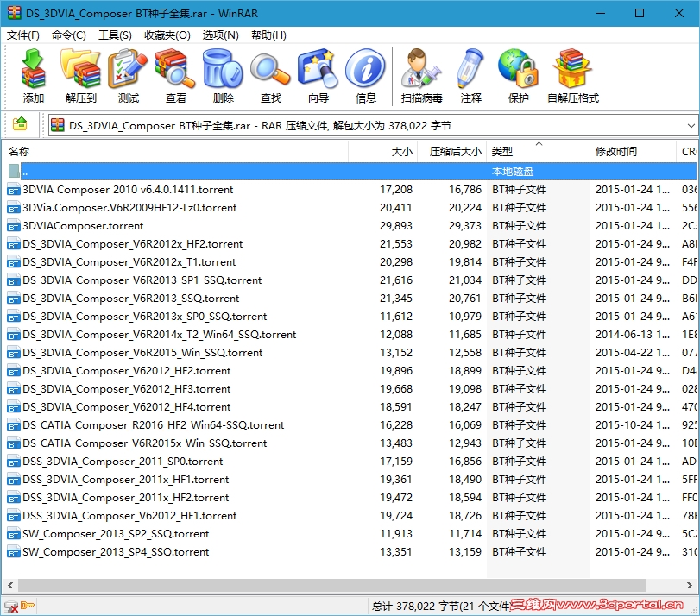Viewport: 700px width, 616px height.
Task: Select DS_3DVIA_Composer_V62012_HF2.torrent
Action: click(350, 371)
